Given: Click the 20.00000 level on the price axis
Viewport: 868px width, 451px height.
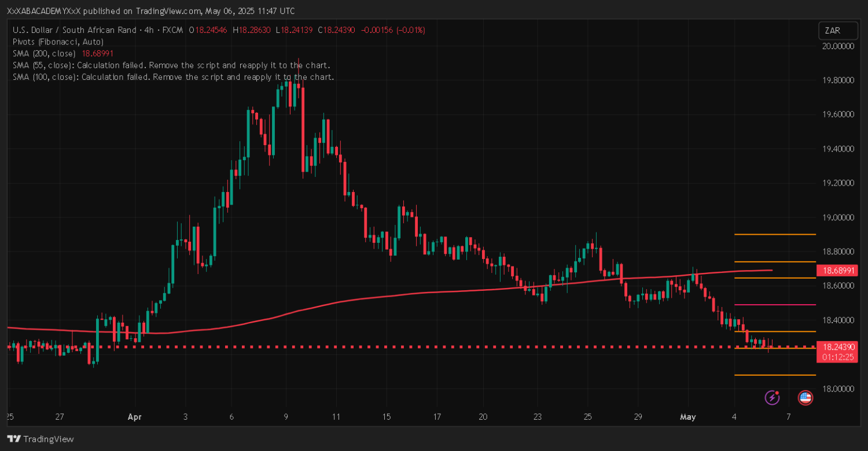Looking at the screenshot, I should (837, 46).
